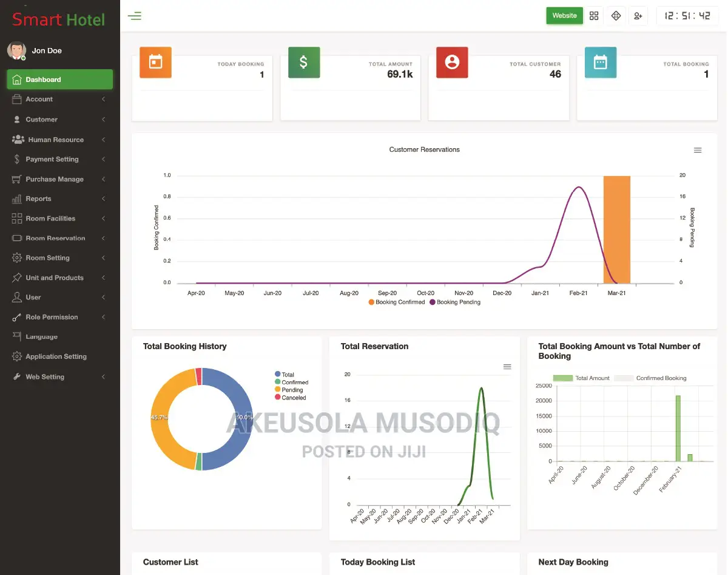Viewport: 728px width, 575px height.
Task: Click the Role Permission key icon
Action: pos(17,317)
